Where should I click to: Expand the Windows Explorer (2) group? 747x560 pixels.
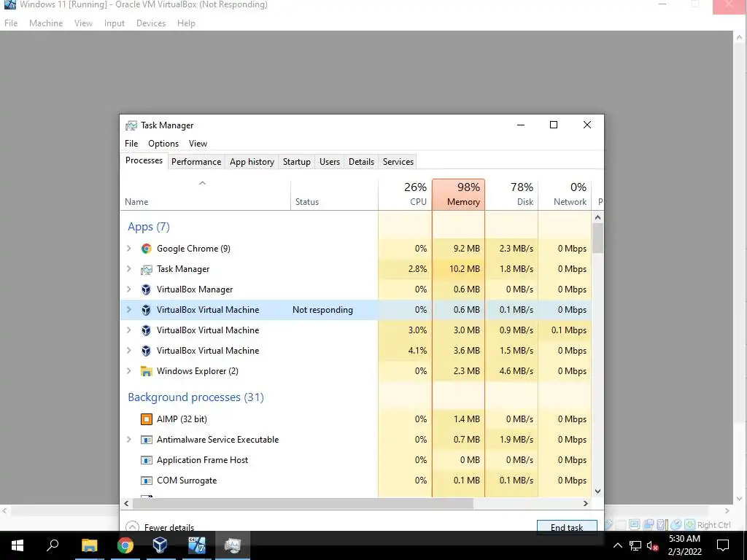pyautogui.click(x=128, y=371)
